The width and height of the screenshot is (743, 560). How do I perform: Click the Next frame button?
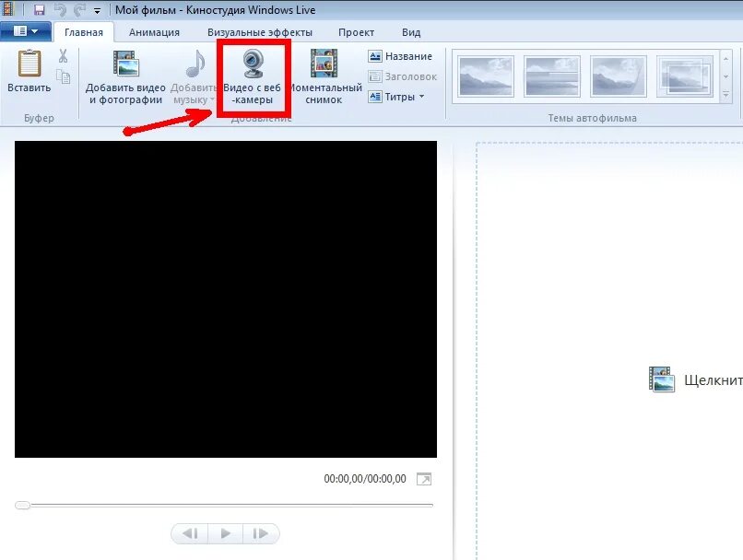(x=261, y=533)
